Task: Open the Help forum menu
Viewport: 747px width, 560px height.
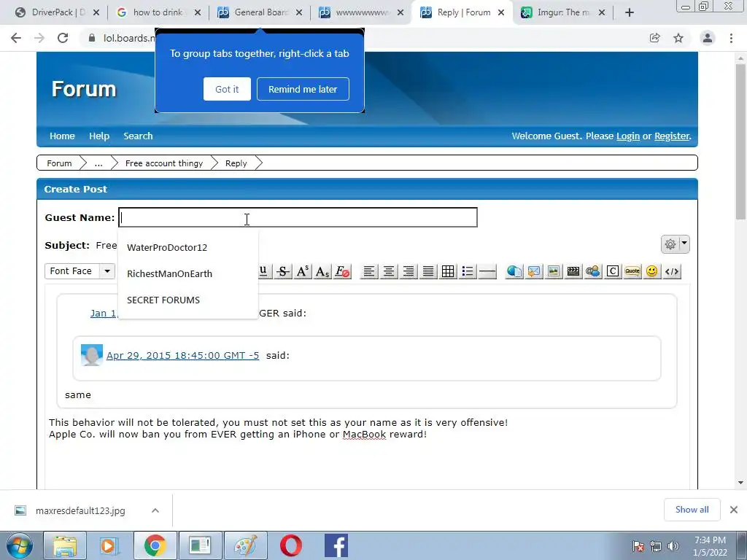Action: (x=99, y=136)
